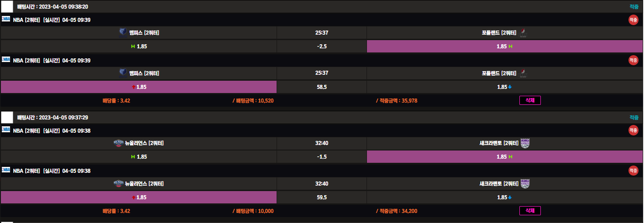Click the Sacramento logo in the 59.5 total row
The height and width of the screenshot is (223, 644).
pyautogui.click(x=525, y=184)
